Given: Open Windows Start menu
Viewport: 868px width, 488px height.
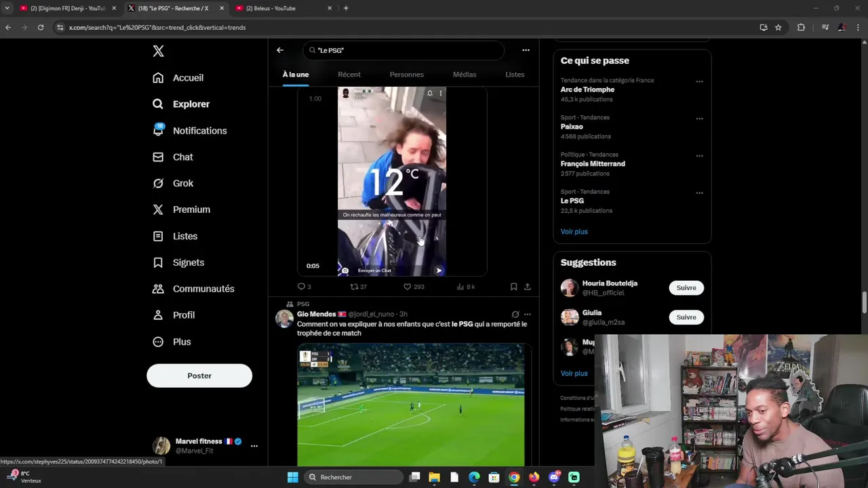Looking at the screenshot, I should (x=292, y=477).
